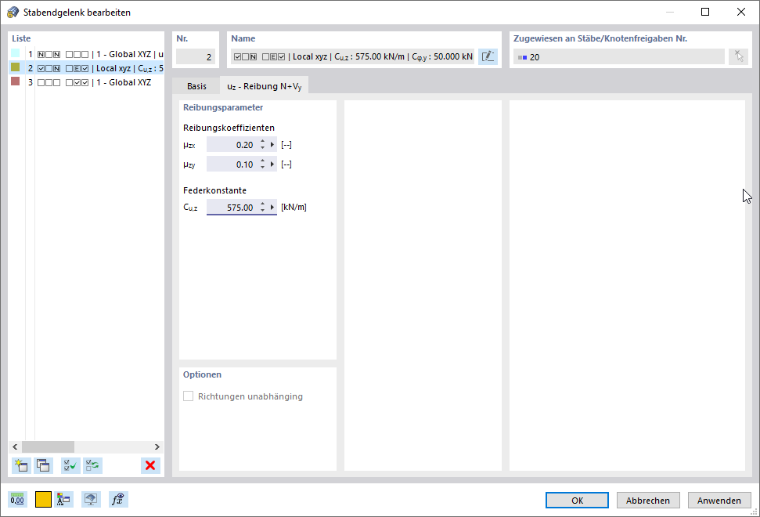Adjust the μzx value with the spinner
Viewport: 760px width, 517px height.
pos(262,145)
